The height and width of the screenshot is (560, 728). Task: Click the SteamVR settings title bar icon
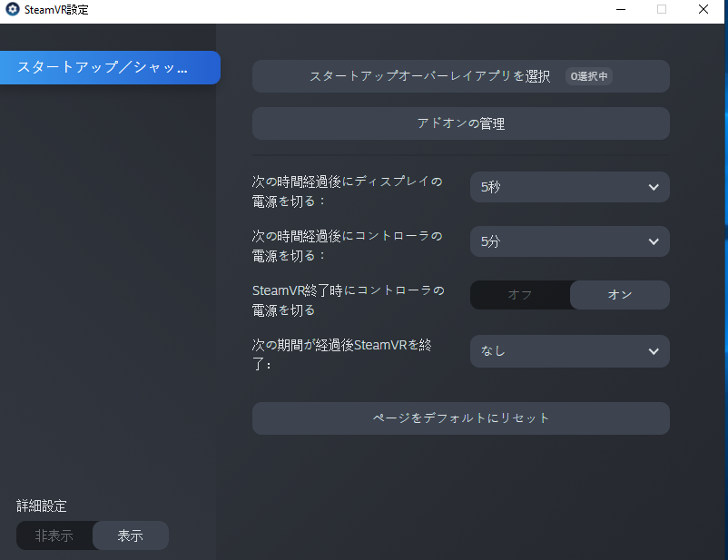pyautogui.click(x=13, y=9)
